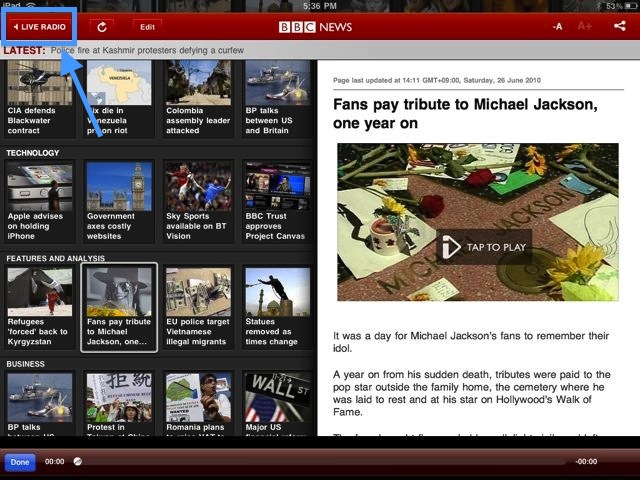The width and height of the screenshot is (640, 480).
Task: Click the TECHNOLOGY section heading
Action: pos(33,153)
